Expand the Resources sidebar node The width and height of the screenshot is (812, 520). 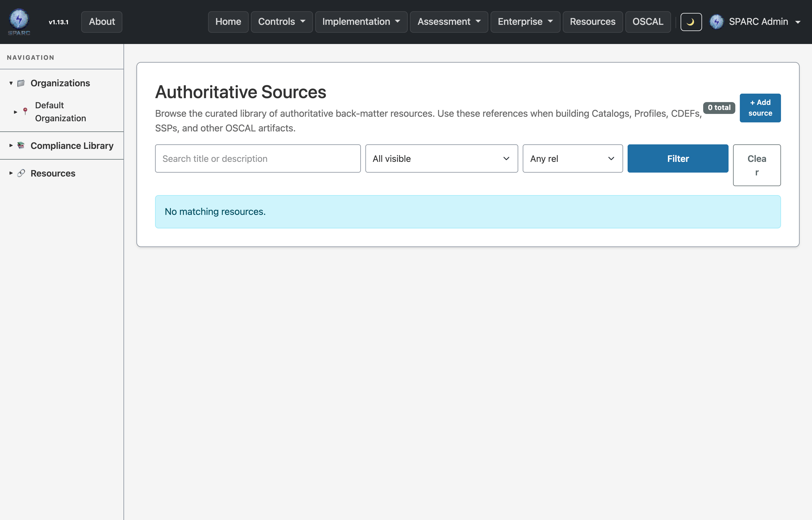[x=11, y=173]
